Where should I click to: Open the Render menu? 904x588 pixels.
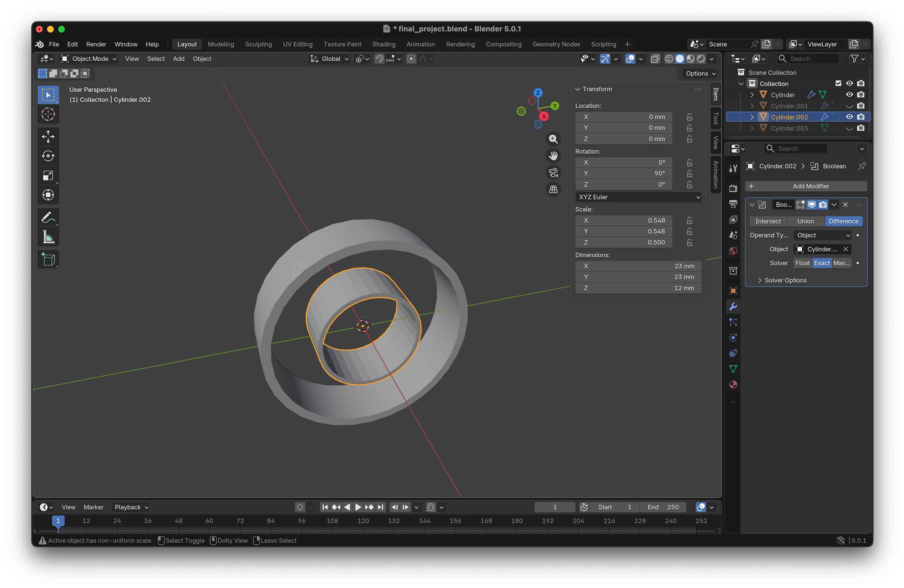96,44
